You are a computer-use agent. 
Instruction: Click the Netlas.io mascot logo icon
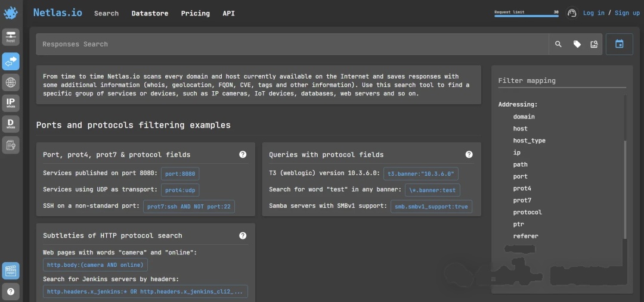(11, 13)
